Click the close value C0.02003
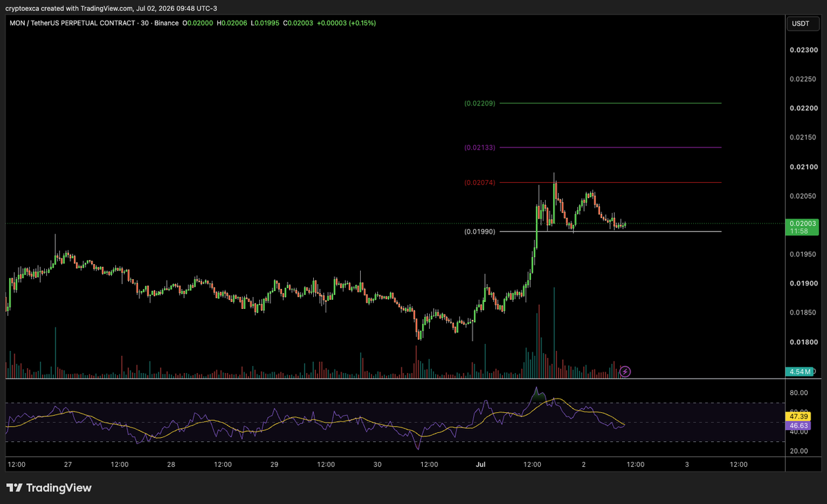The width and height of the screenshot is (827, 504). [x=298, y=23]
